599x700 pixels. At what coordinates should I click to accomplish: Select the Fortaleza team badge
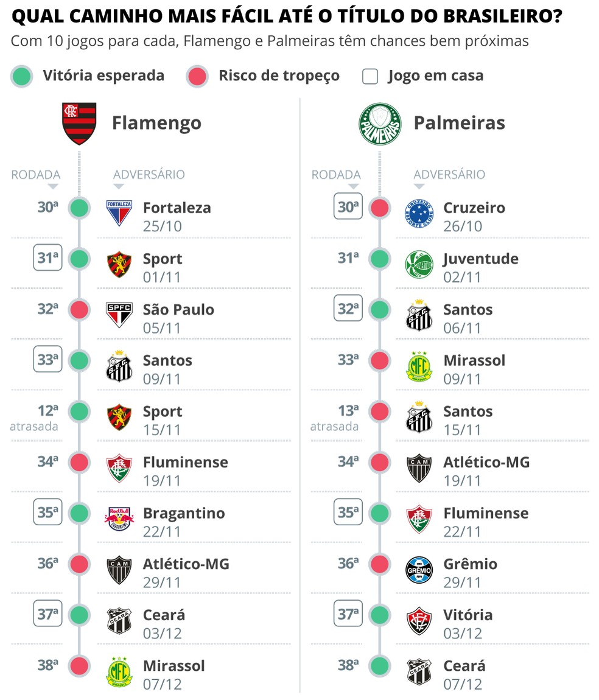119,213
